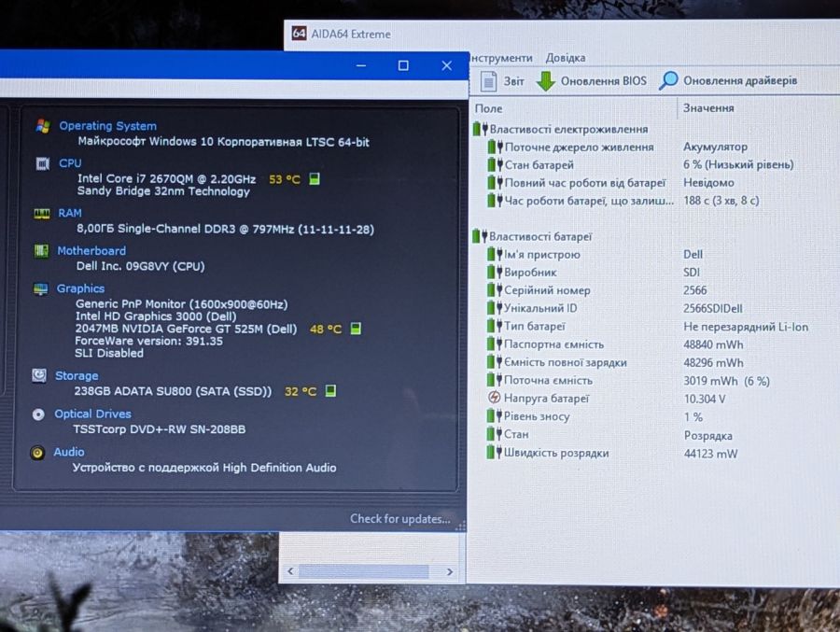The height and width of the screenshot is (632, 840).
Task: Click the right arrow of the horizontal scrollbar
Action: [x=450, y=572]
